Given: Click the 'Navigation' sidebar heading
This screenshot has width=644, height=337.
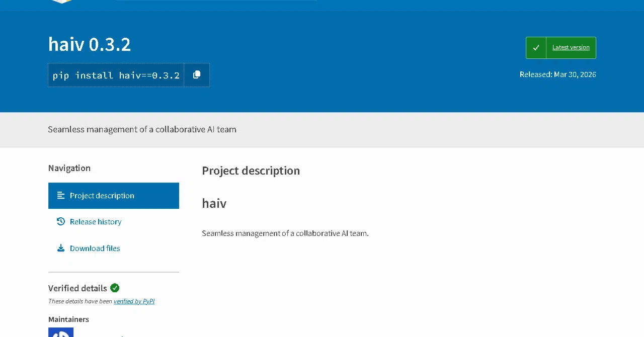Looking at the screenshot, I should click(x=69, y=168).
